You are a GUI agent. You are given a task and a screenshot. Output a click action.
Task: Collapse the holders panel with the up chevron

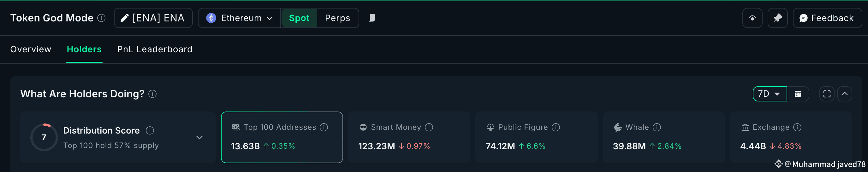tap(844, 94)
